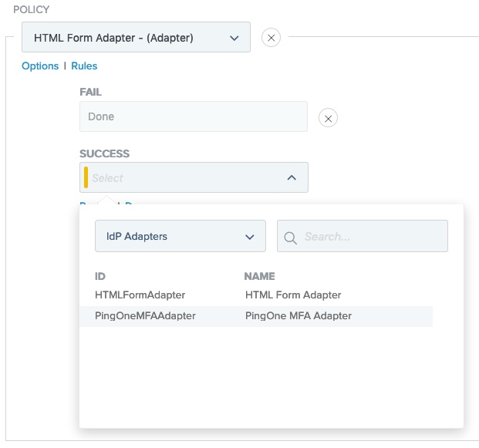Viewport: 479px width, 448px height.
Task: Choose HTML Form Adapter by name in list
Action: click(292, 295)
